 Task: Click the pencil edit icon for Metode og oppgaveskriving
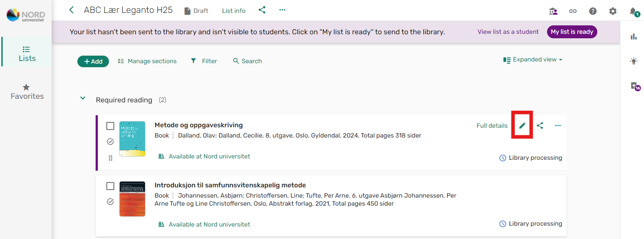coord(522,126)
